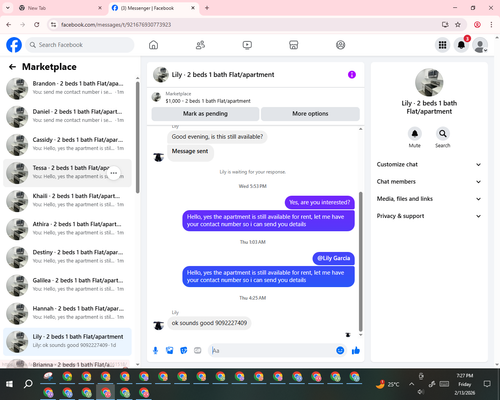Pick a GIF with the GIF icon
The height and width of the screenshot is (400, 500).
point(198,350)
